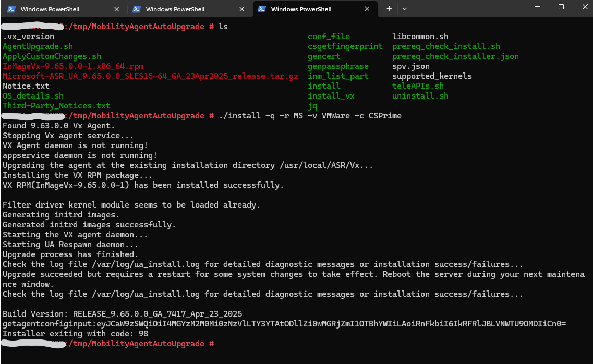Select 'Upgrade process has finished.' line

[x=70, y=254]
